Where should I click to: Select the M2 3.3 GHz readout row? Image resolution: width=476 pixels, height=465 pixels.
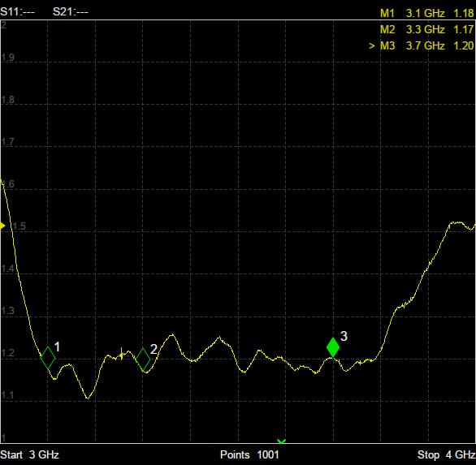point(426,29)
